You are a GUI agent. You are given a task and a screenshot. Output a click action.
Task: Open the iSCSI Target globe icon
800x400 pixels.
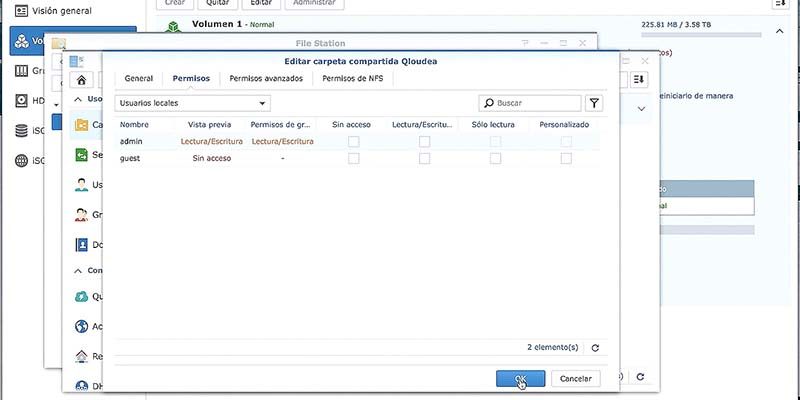(21, 161)
